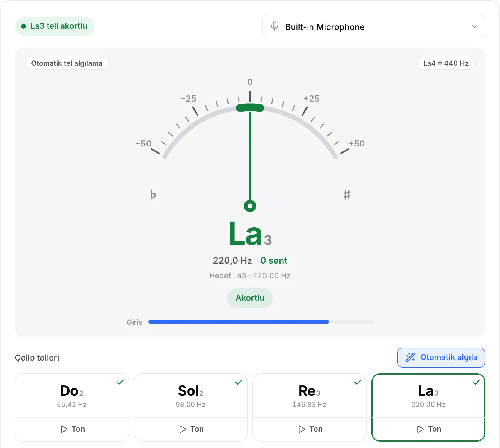Play the Ton for the La3 string
Image resolution: width=500 pixels, height=448 pixels.
coord(428,429)
